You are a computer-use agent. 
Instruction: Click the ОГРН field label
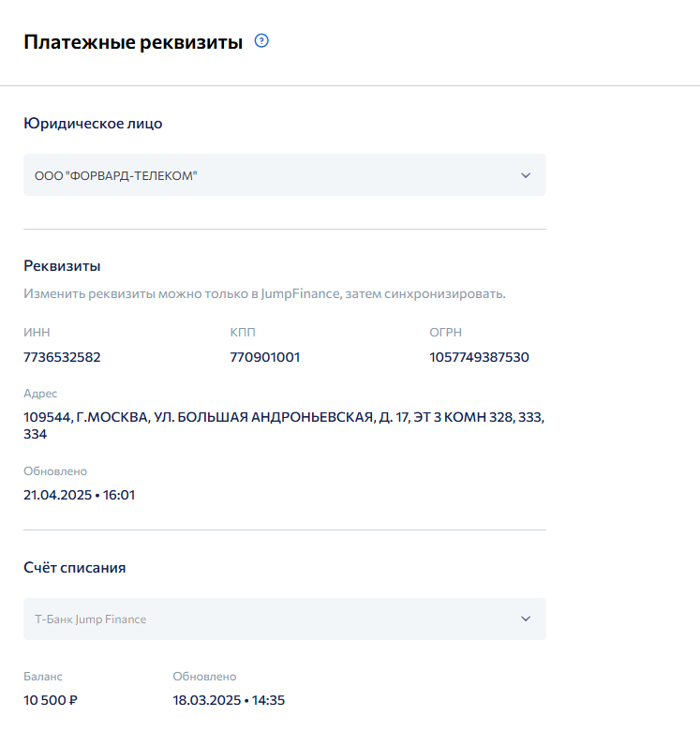(445, 333)
